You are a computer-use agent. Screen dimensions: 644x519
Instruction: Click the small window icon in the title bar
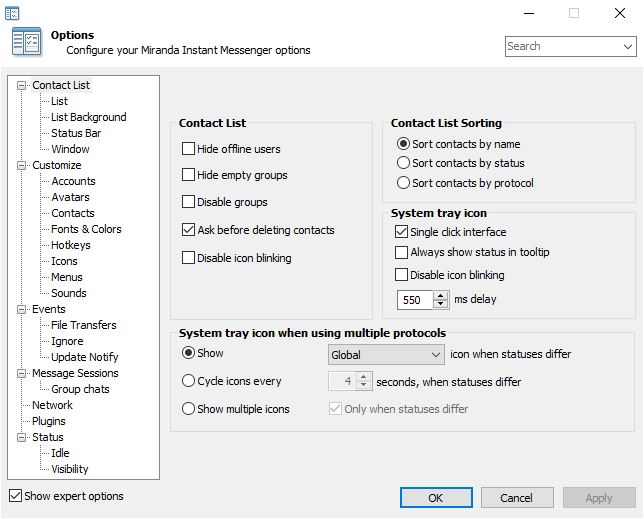(12, 14)
